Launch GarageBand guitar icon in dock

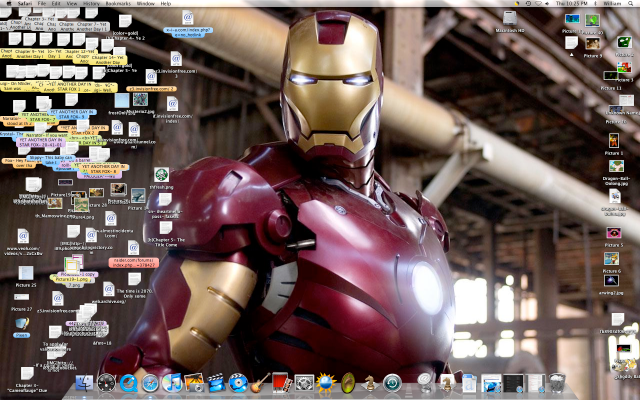[x=260, y=383]
